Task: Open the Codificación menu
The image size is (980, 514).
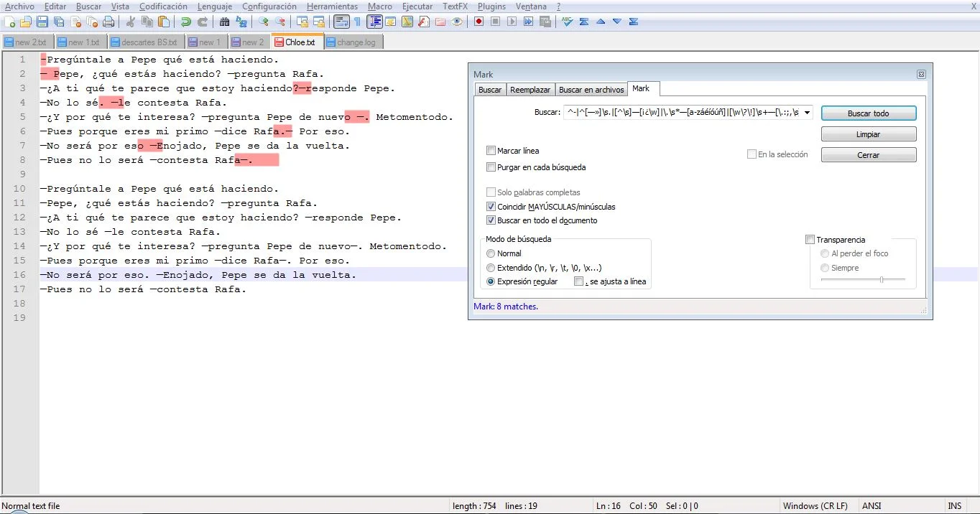Action: pyautogui.click(x=163, y=6)
